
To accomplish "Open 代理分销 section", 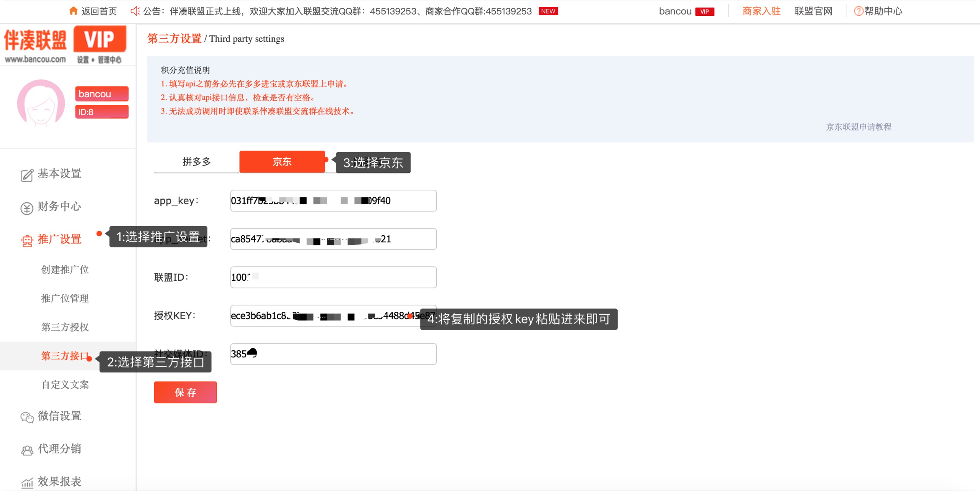I will [x=59, y=449].
